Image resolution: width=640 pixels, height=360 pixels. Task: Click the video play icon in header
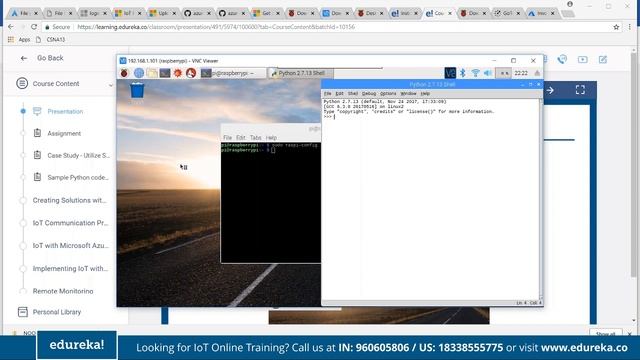coord(582,60)
